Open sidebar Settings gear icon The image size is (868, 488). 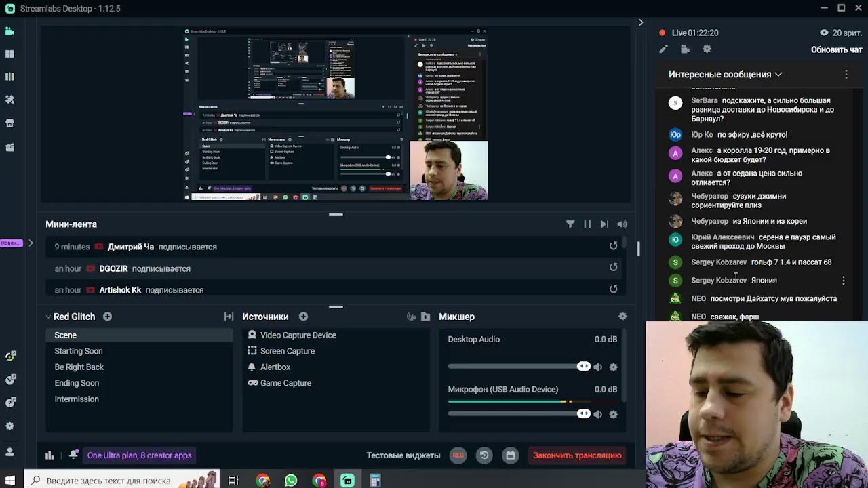coord(9,426)
